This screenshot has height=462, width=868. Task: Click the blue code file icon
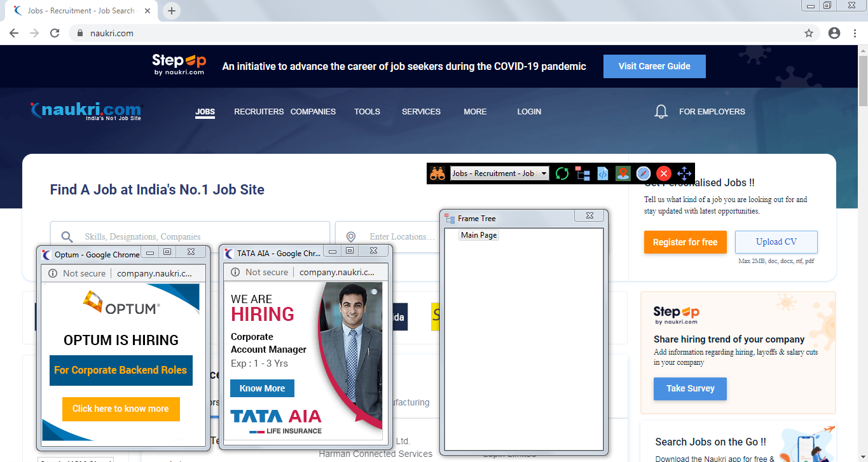[603, 173]
